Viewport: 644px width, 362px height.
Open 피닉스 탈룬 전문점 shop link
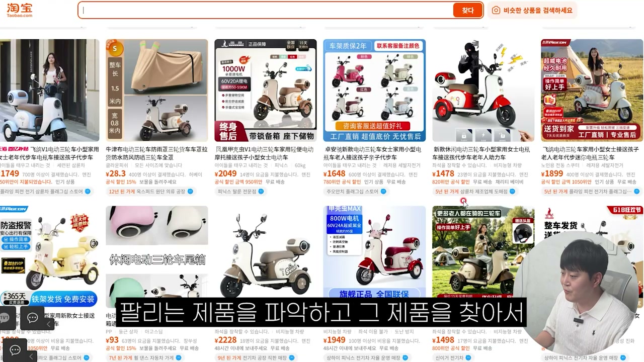coord(237,192)
